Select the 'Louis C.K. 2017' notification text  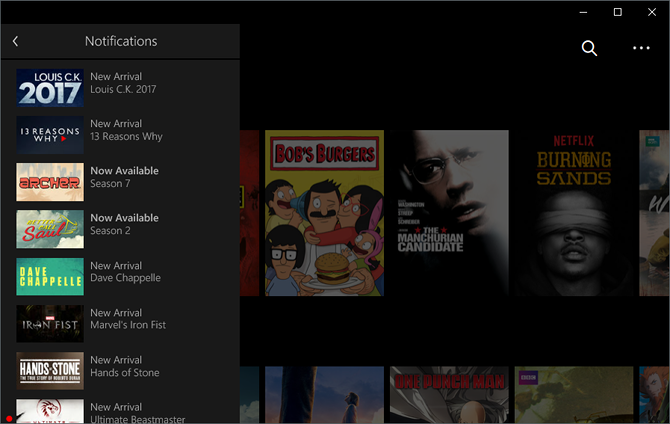point(123,89)
